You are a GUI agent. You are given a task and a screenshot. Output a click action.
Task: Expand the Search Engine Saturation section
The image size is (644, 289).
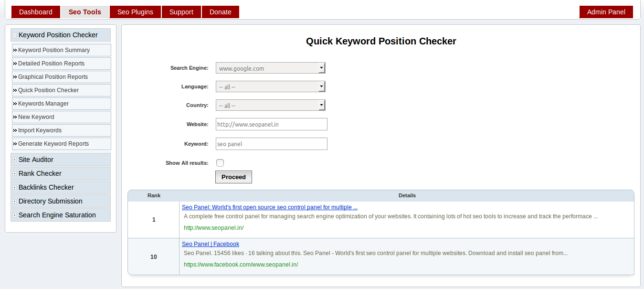61,215
